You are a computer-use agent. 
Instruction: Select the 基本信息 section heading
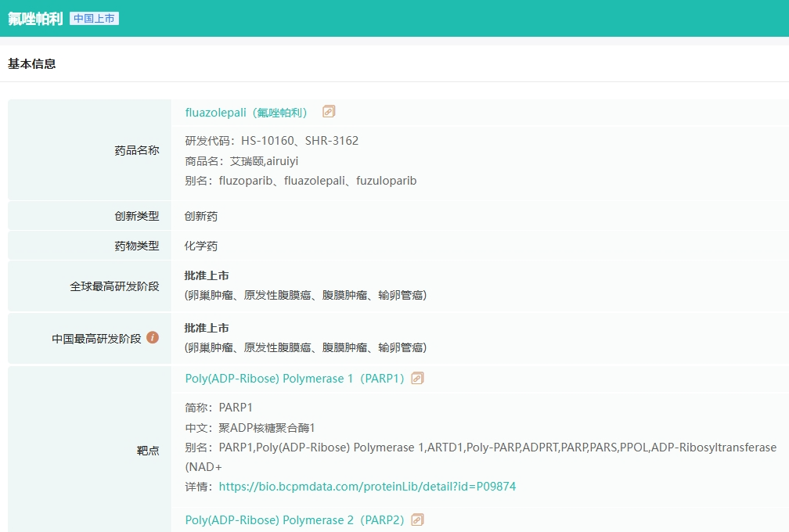tap(32, 64)
